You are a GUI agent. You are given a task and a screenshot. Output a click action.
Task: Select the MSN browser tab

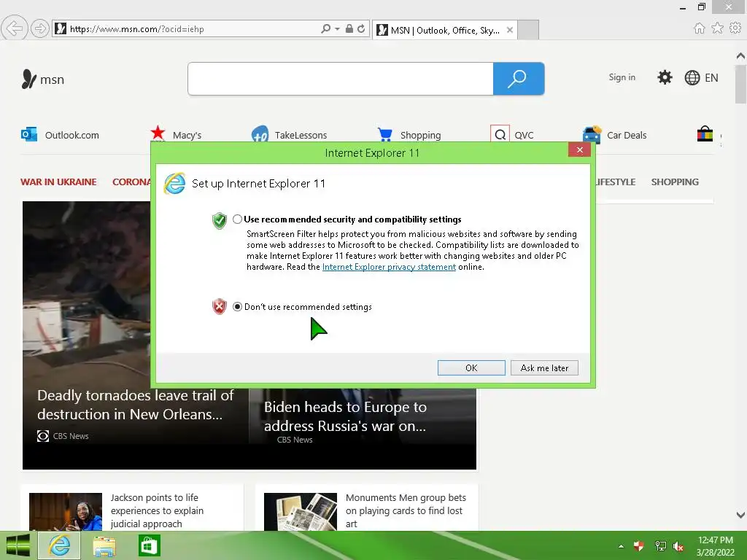(x=444, y=30)
